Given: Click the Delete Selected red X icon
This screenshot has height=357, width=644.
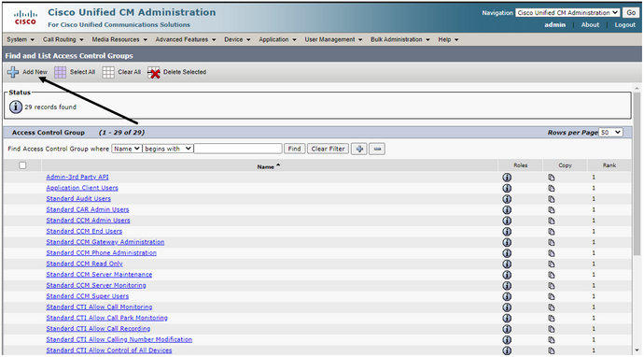Looking at the screenshot, I should [x=154, y=72].
